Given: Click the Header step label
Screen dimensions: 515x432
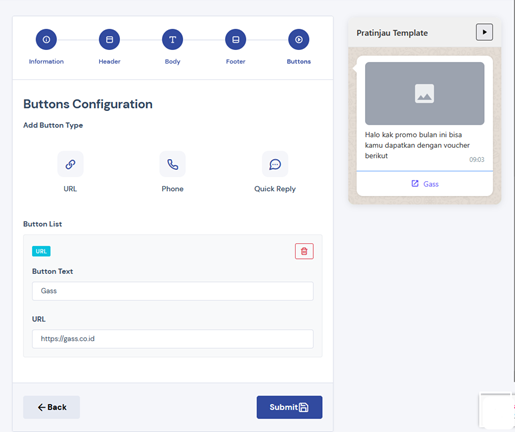Looking at the screenshot, I should coord(109,61).
